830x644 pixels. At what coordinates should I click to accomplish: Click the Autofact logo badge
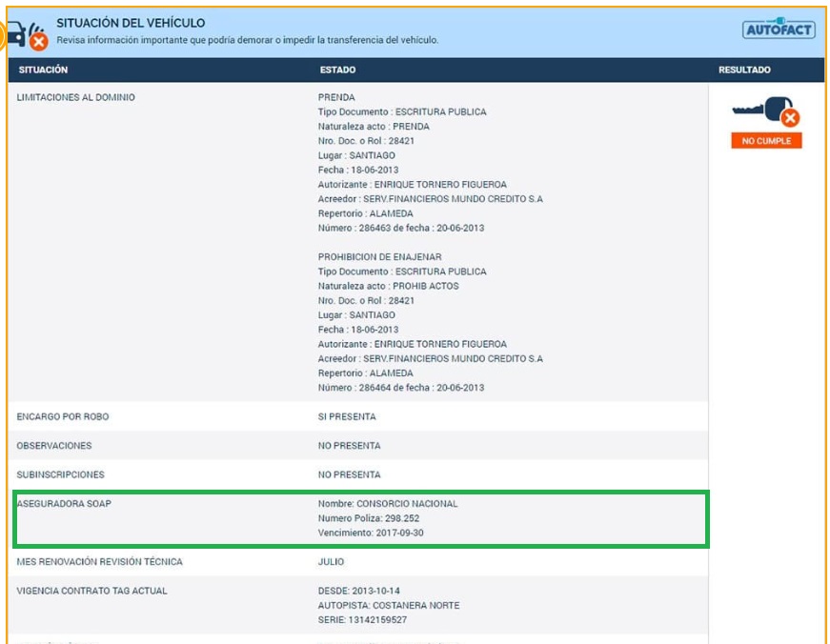[x=779, y=29]
